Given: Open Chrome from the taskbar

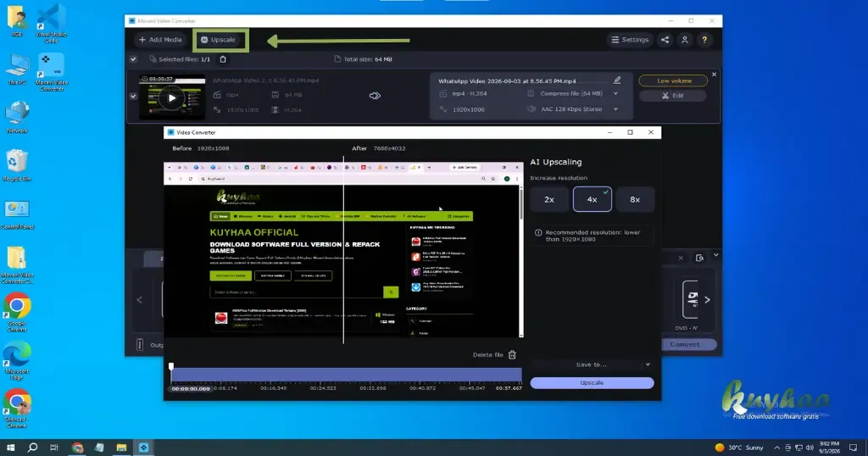Looking at the screenshot, I should pyautogui.click(x=77, y=448).
